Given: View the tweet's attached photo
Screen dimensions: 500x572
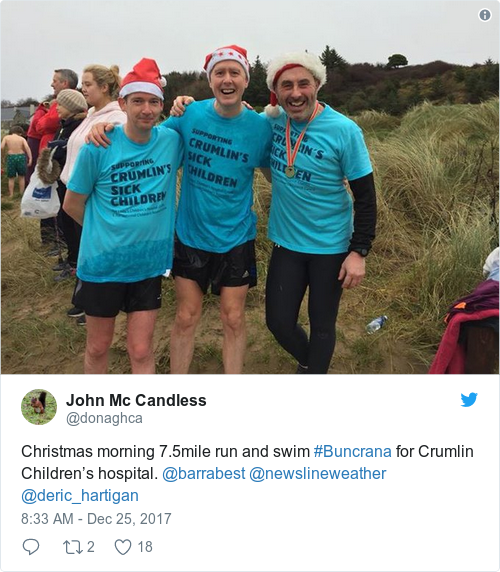Looking at the screenshot, I should click(x=250, y=187).
